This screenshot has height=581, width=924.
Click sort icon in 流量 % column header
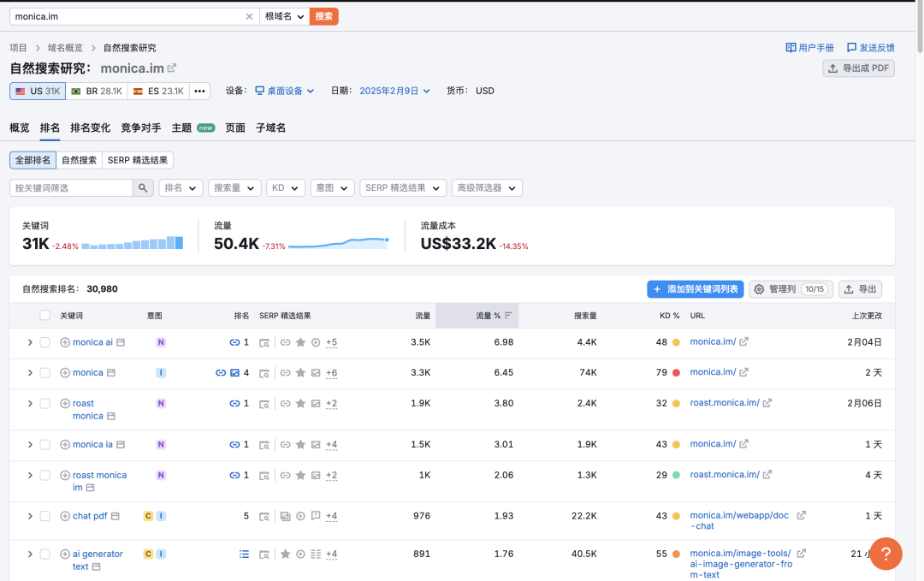tap(508, 316)
